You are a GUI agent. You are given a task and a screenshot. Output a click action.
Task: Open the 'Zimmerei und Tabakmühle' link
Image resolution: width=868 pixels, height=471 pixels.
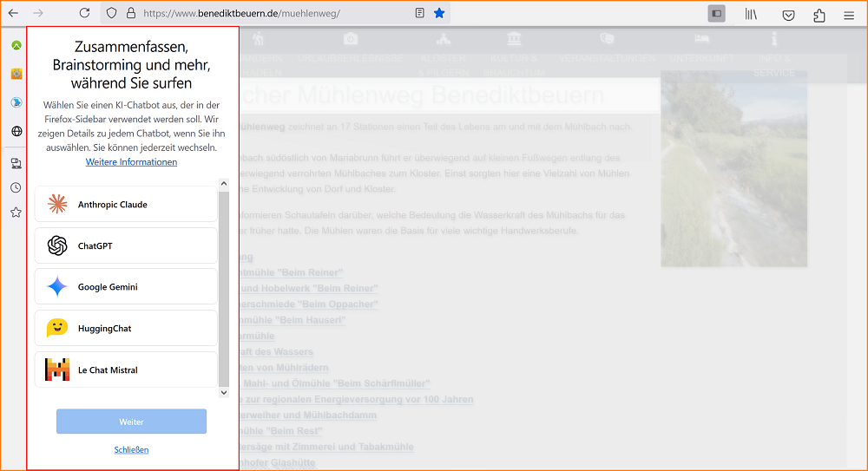click(326, 447)
